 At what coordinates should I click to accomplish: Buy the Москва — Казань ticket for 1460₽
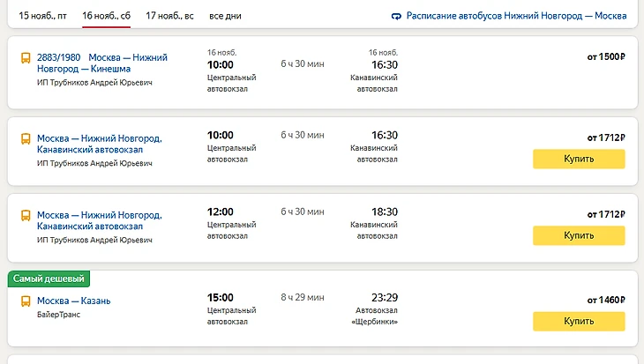point(579,322)
